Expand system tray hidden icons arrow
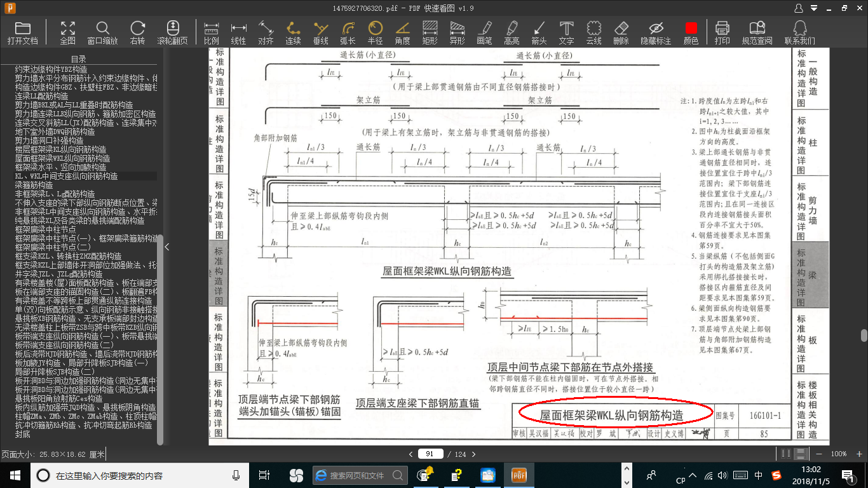 pyautogui.click(x=694, y=475)
